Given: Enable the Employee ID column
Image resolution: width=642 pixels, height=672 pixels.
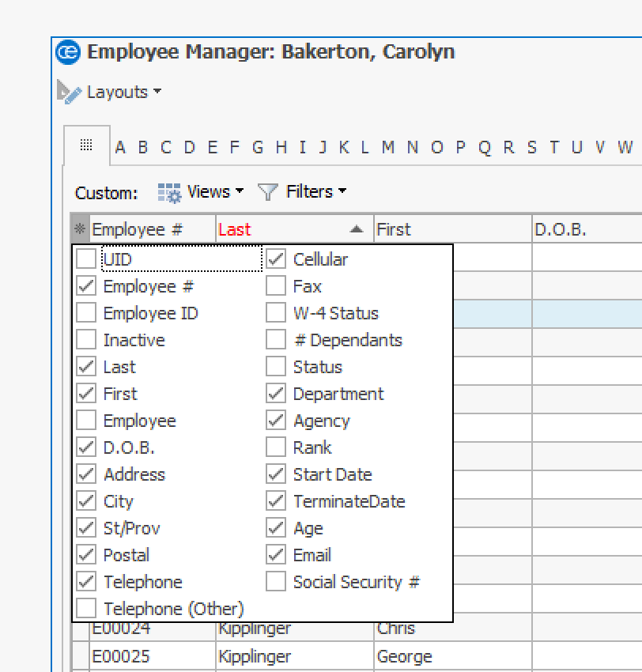Looking at the screenshot, I should click(86, 313).
